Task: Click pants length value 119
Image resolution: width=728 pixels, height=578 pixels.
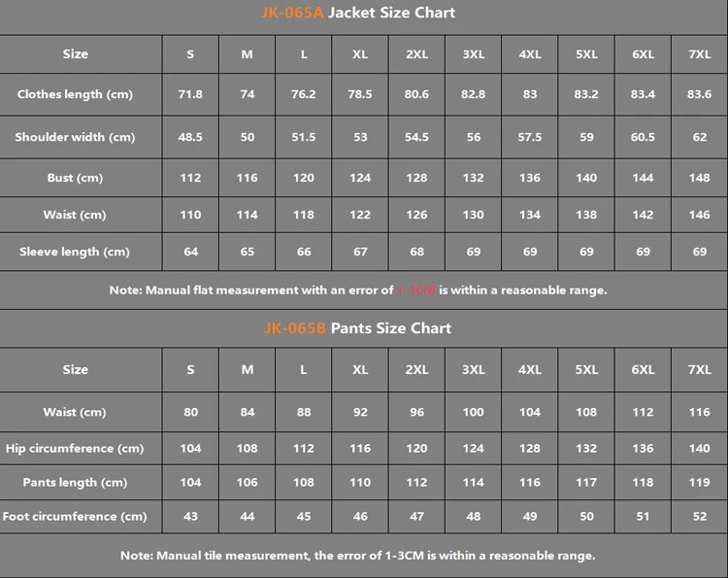Action: click(699, 482)
